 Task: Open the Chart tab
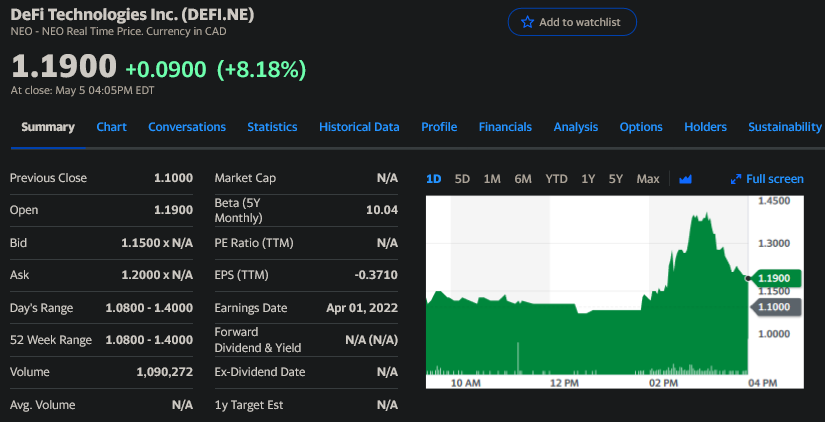[111, 127]
